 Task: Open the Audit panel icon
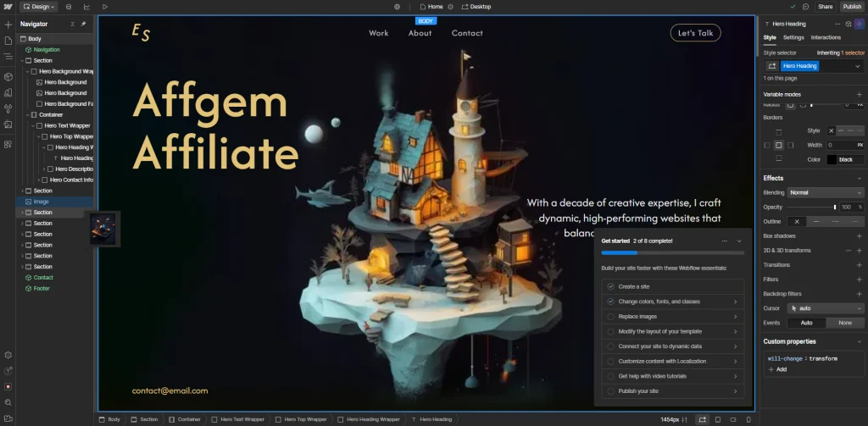pyautogui.click(x=8, y=371)
